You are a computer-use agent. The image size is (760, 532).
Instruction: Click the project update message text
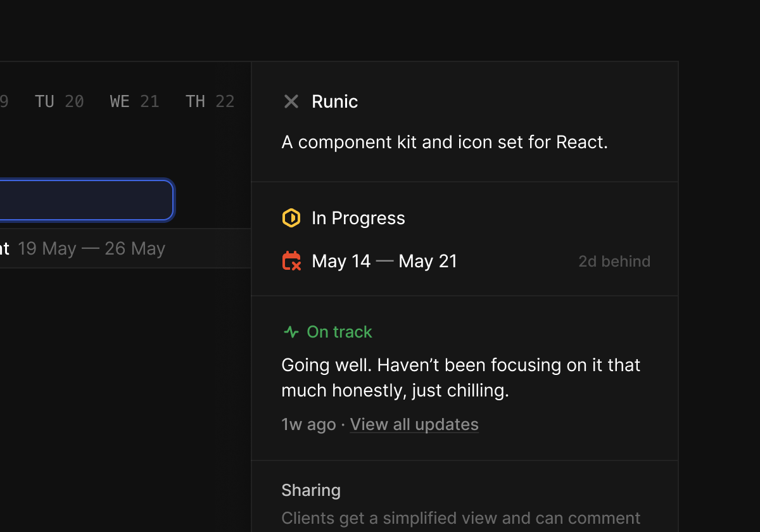tap(460, 377)
